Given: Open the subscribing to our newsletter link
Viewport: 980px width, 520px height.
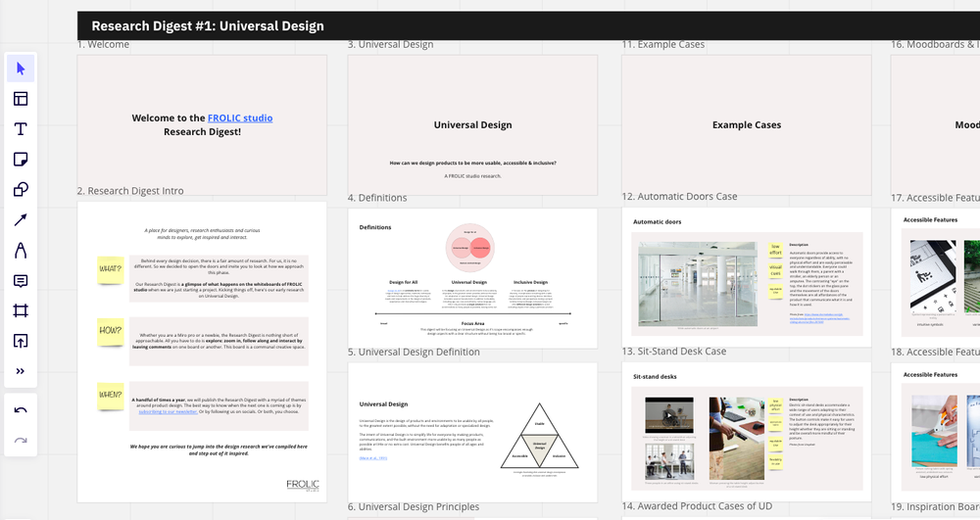Looking at the screenshot, I should [168, 411].
